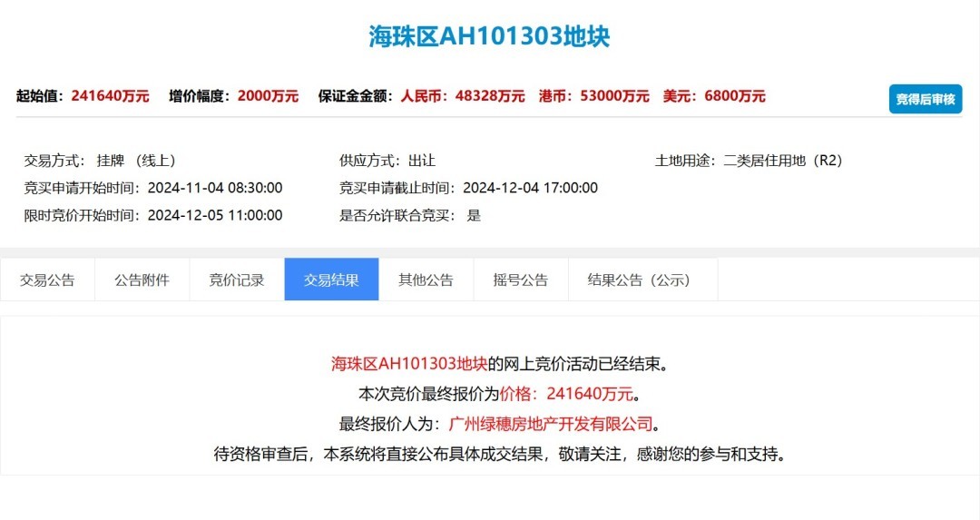The height and width of the screenshot is (520, 980).
Task: Click winner name 广州绿穗房地产开发有限公司
Action: pyautogui.click(x=551, y=424)
